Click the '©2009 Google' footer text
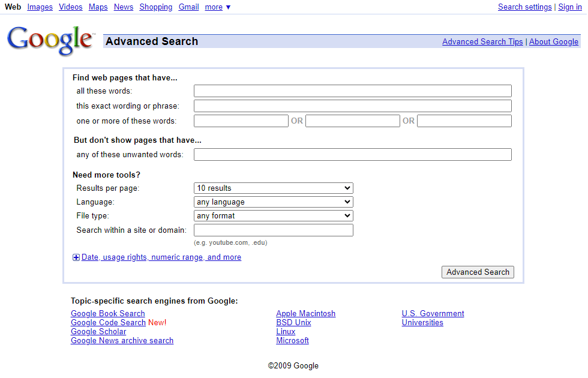588x378 pixels. pyautogui.click(x=293, y=365)
